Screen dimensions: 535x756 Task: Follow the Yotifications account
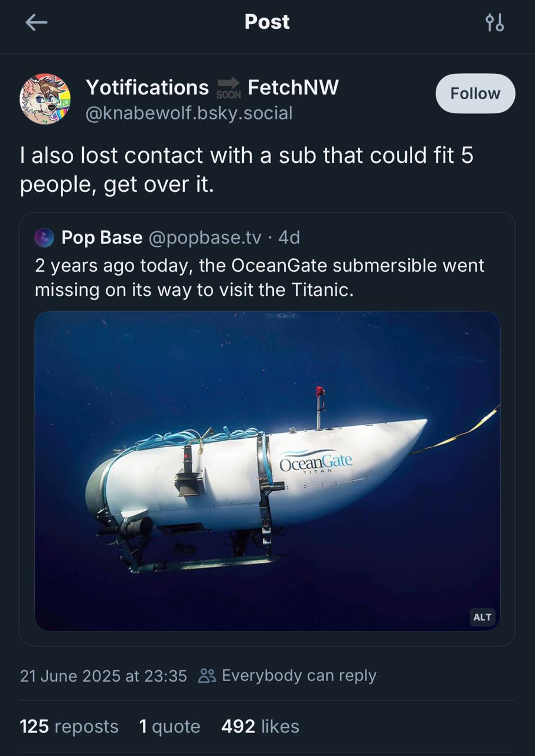click(475, 93)
